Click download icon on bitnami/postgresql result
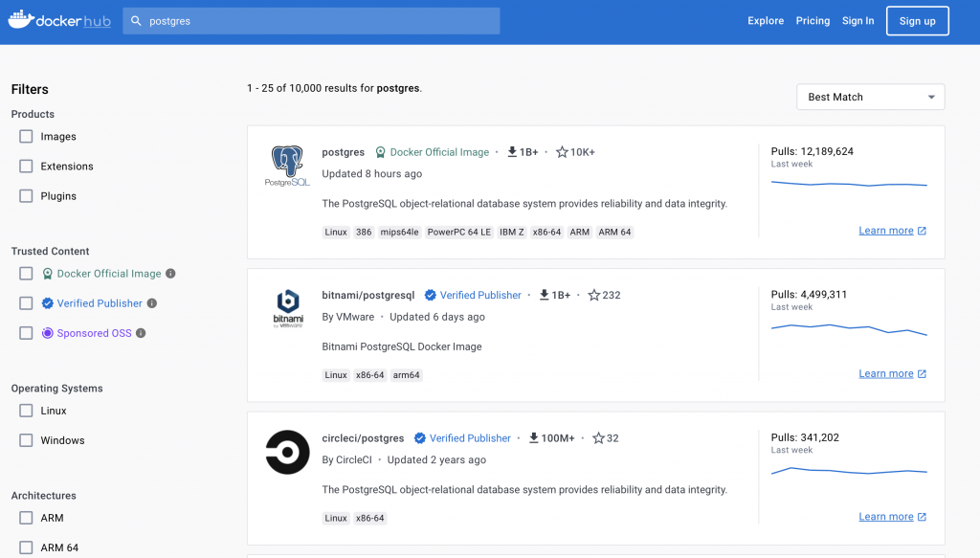The height and width of the screenshot is (558, 980). click(544, 295)
